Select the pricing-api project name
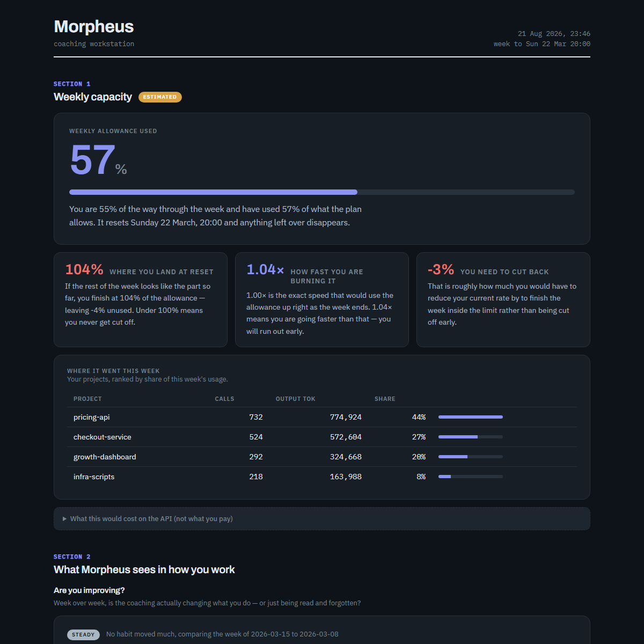This screenshot has height=644, width=644. 92,417
